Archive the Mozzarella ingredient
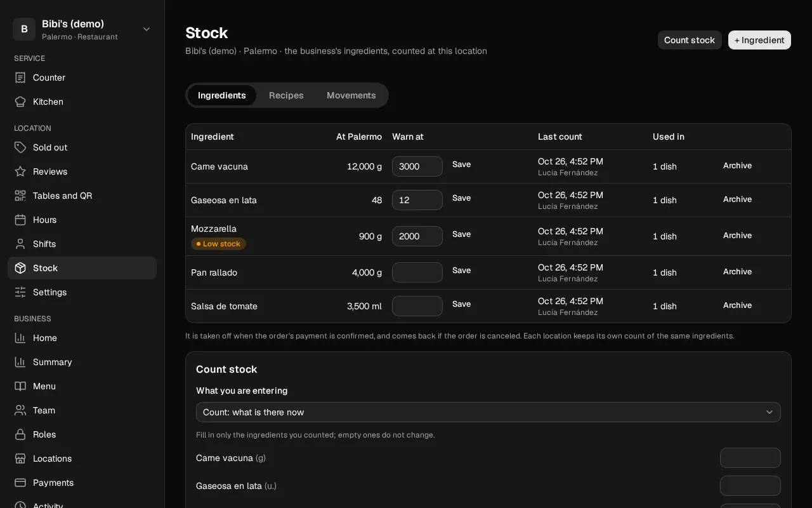Screen dimensions: 812x508 pyautogui.click(x=737, y=236)
